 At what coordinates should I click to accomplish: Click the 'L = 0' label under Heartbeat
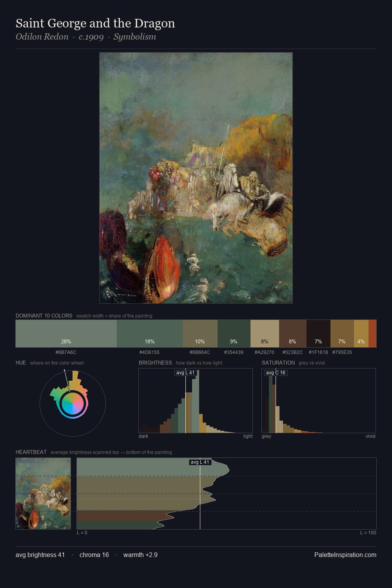[82, 532]
